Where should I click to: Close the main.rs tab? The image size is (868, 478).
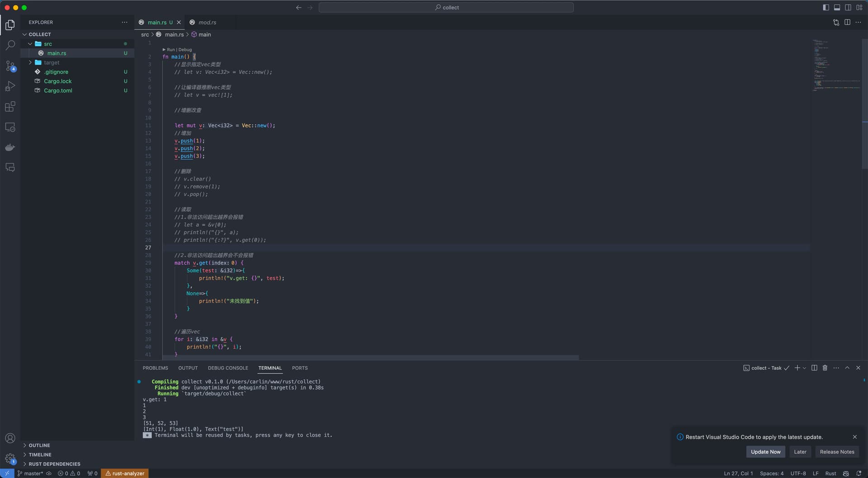point(179,22)
